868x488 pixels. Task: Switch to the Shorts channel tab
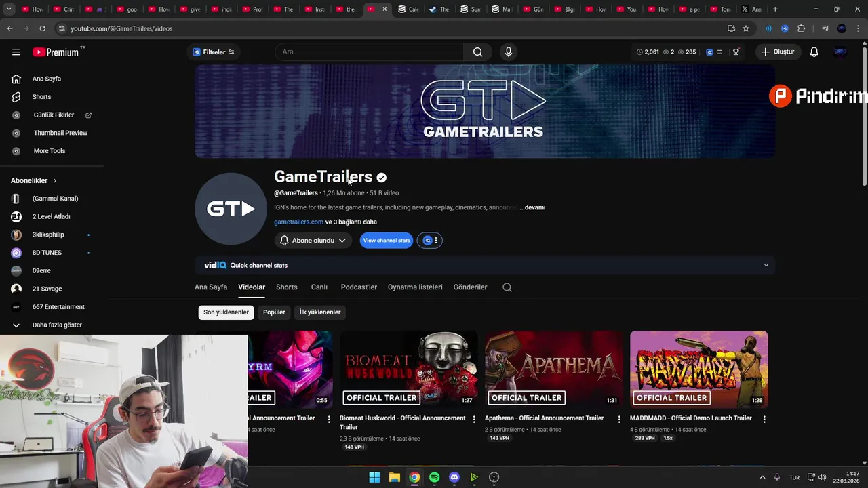pyautogui.click(x=287, y=287)
